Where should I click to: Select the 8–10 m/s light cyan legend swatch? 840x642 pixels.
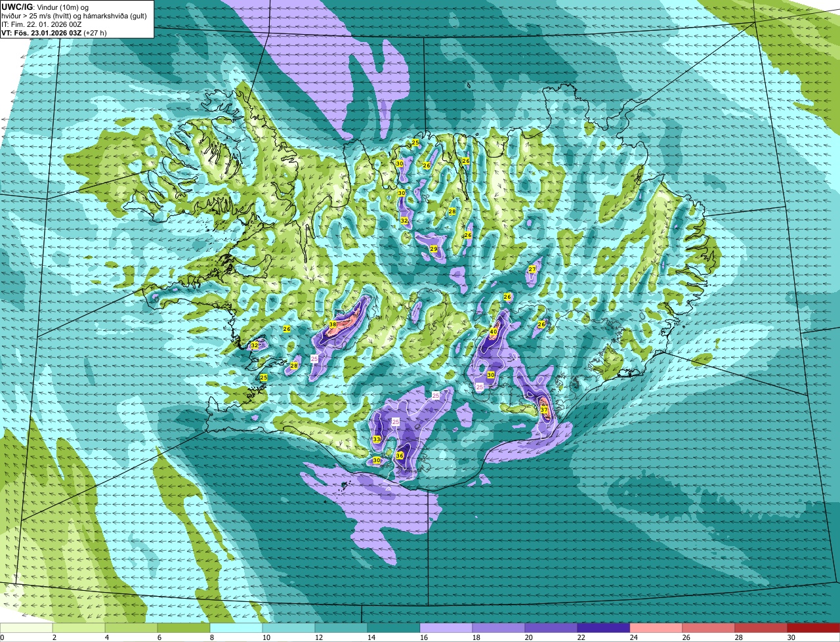click(236, 628)
